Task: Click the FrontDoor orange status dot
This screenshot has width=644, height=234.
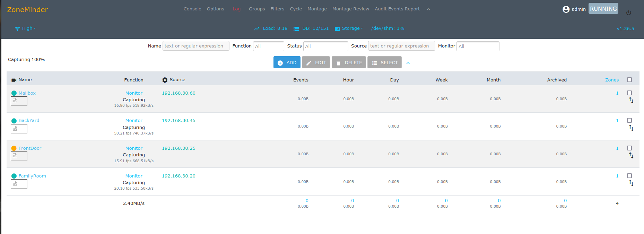Action: tap(14, 148)
